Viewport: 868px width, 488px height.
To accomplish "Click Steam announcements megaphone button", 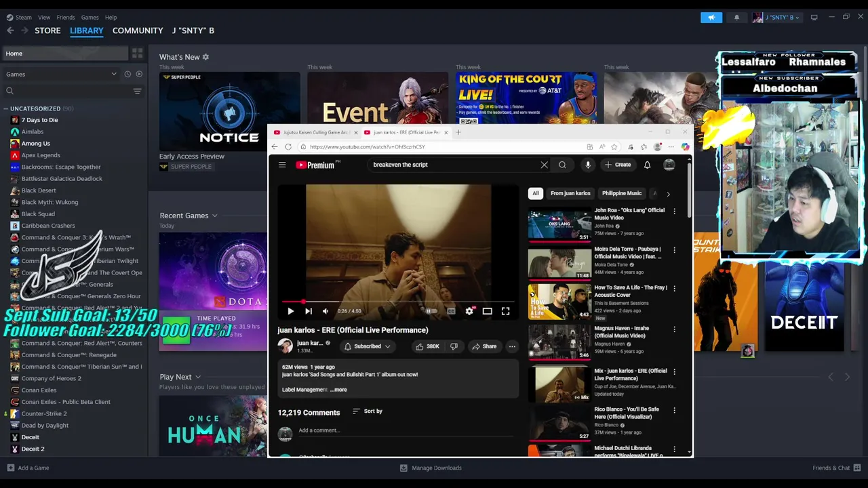I will (x=711, y=18).
